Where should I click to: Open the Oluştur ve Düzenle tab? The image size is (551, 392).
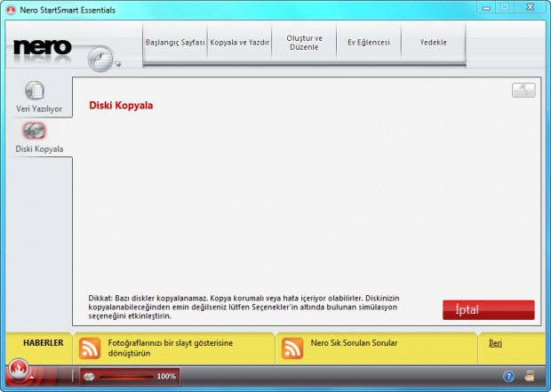304,43
